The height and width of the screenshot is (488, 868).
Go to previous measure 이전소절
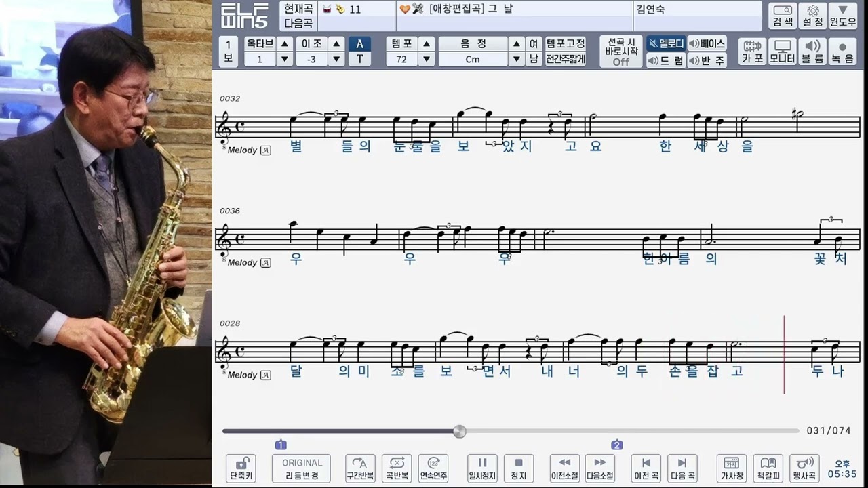(x=564, y=468)
